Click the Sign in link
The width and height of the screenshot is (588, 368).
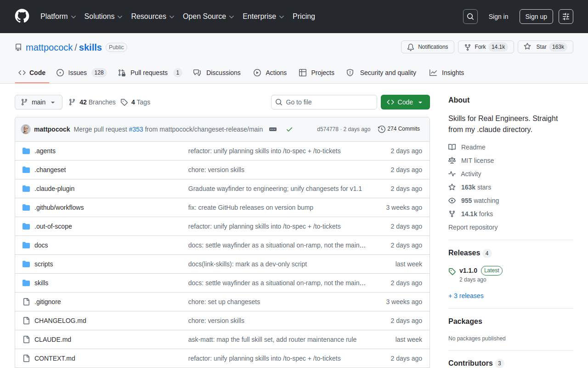pos(498,17)
